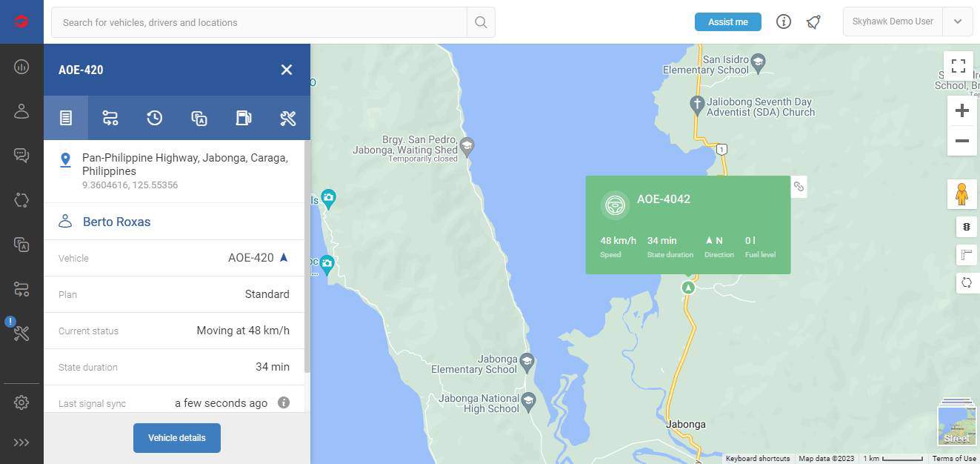Open the reports icon in left sidebar
The width and height of the screenshot is (980, 464).
click(21, 244)
